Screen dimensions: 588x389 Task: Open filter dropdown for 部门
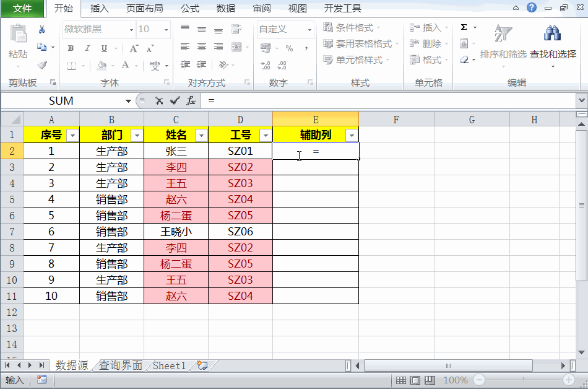point(137,135)
